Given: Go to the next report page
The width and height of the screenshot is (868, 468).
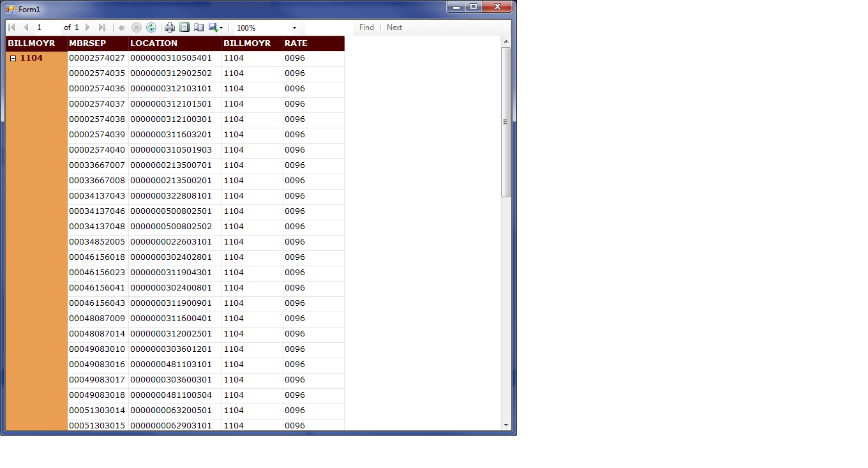Looking at the screenshot, I should [x=87, y=27].
